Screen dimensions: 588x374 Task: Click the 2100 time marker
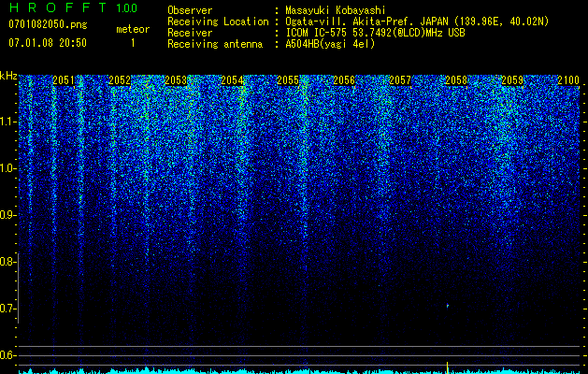568,79
